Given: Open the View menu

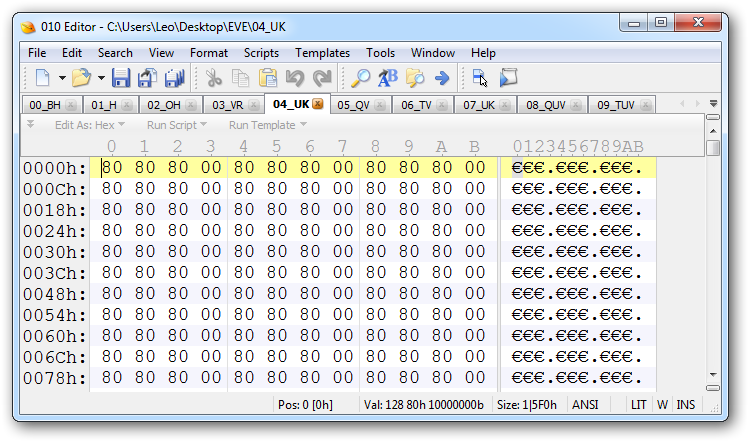Looking at the screenshot, I should click(161, 53).
